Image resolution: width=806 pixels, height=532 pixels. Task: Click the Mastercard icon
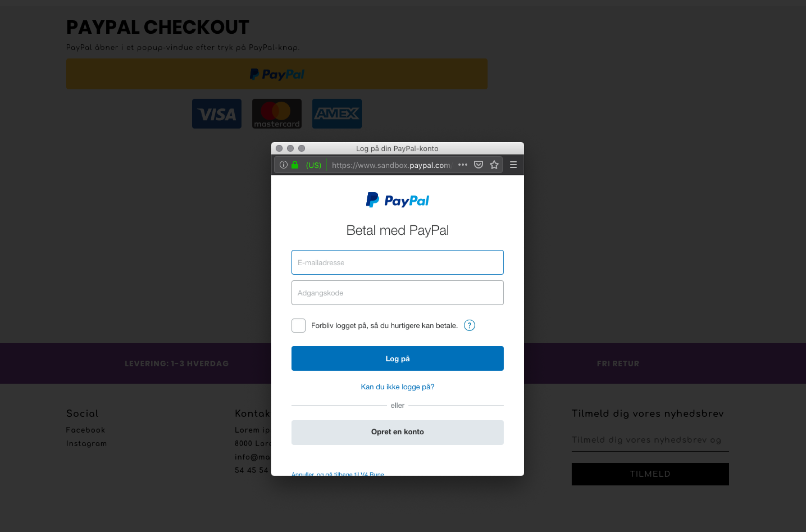277,113
